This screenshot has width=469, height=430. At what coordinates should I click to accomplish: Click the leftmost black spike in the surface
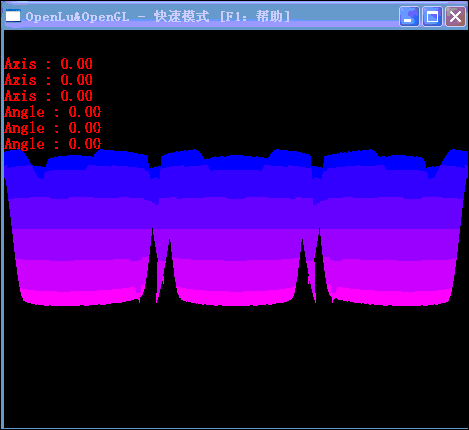click(x=153, y=273)
